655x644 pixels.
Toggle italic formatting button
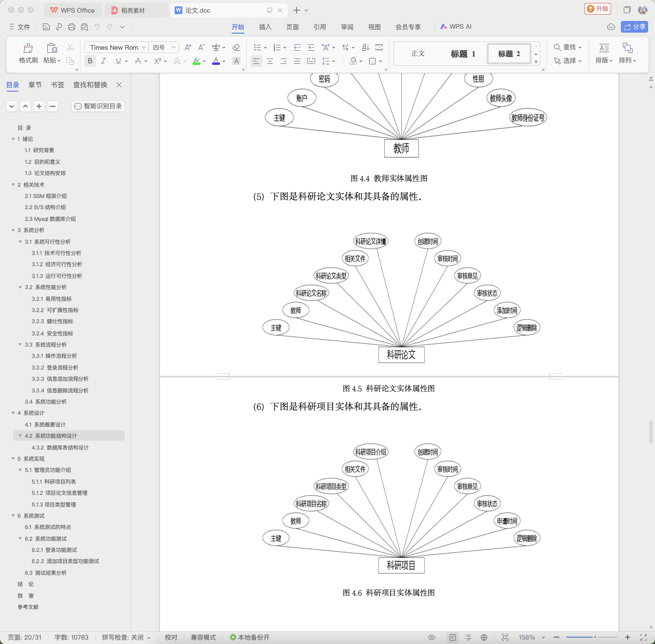point(103,61)
